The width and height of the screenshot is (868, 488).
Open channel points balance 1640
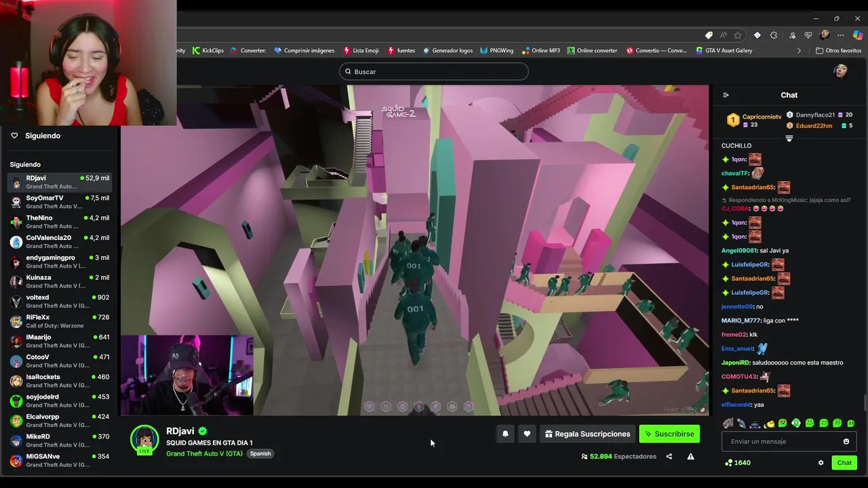(738, 463)
